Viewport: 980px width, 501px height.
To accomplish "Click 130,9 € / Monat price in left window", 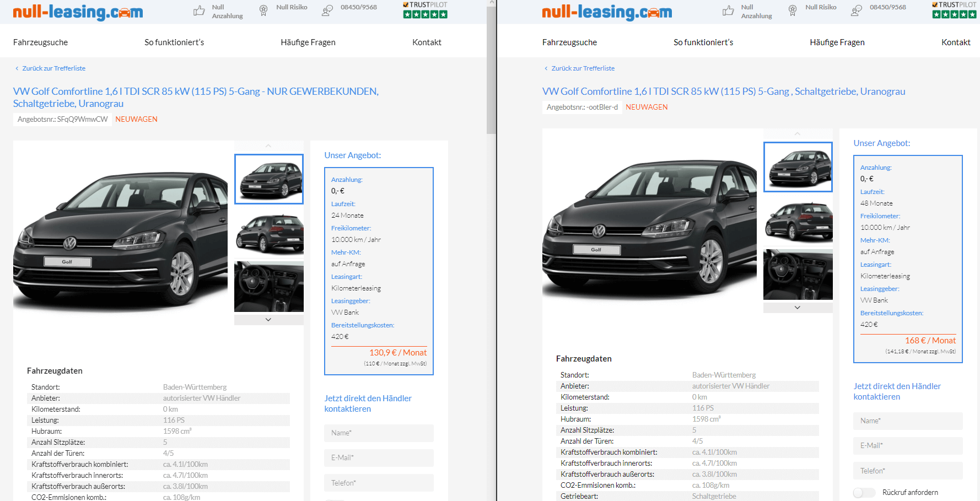I will (x=398, y=353).
